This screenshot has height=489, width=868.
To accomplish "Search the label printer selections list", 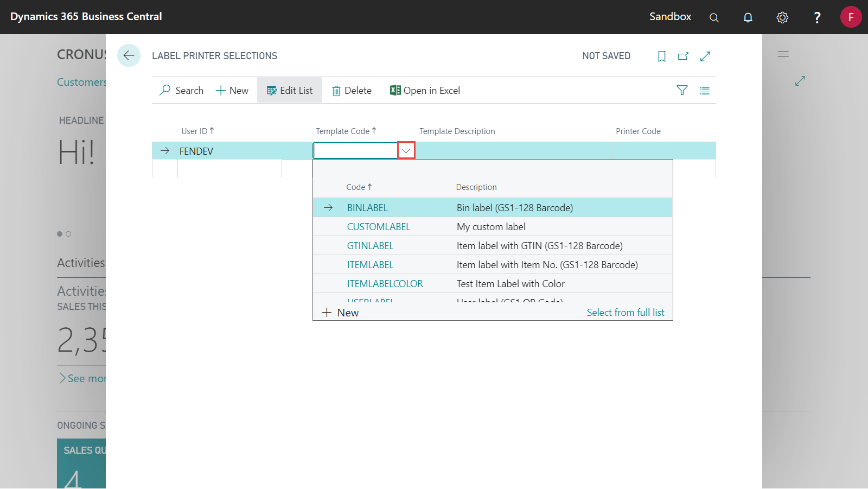I will click(x=182, y=91).
